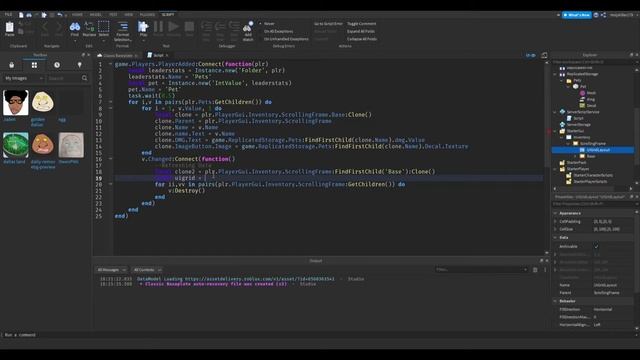Switch to the HOME ribbon tab
640x360 pixels.
77,15
